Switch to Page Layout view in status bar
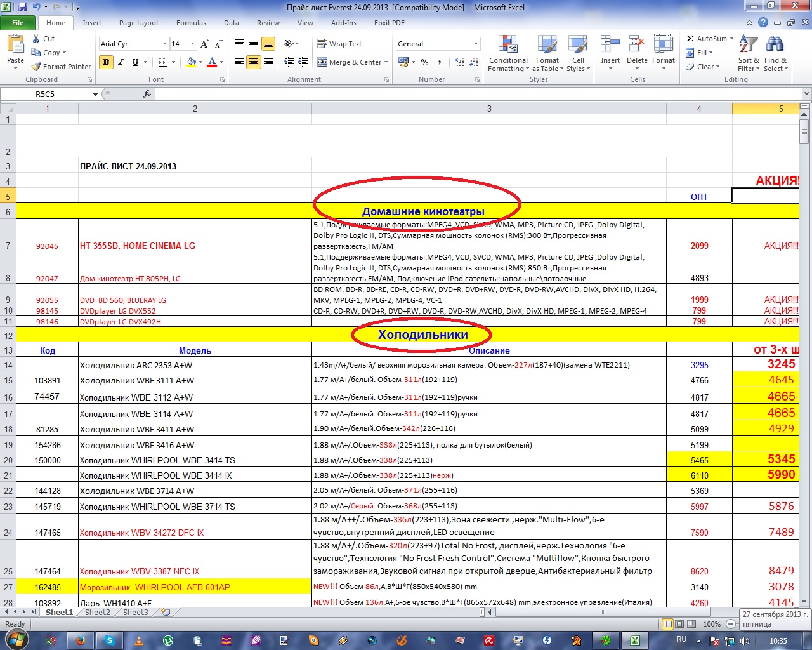The width and height of the screenshot is (812, 650). 679,625
